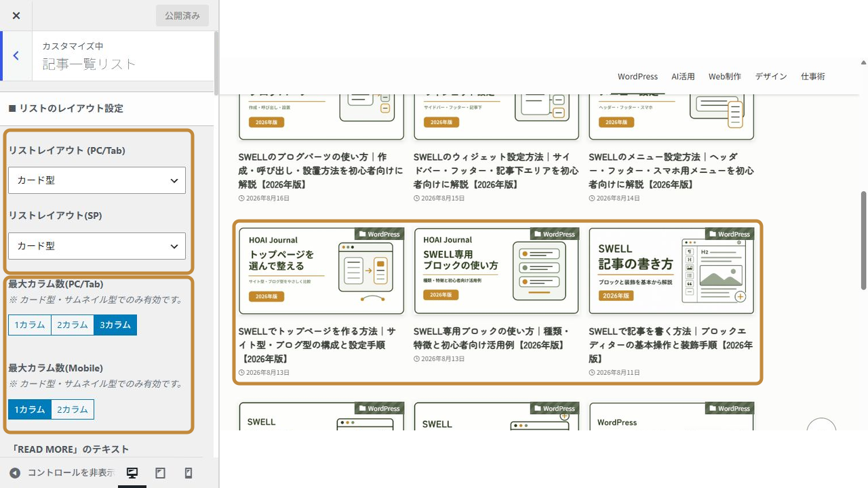Select 1カラム under 最大カラム数(PC/Tab)
Viewport: 868px width, 488px height.
click(x=30, y=325)
